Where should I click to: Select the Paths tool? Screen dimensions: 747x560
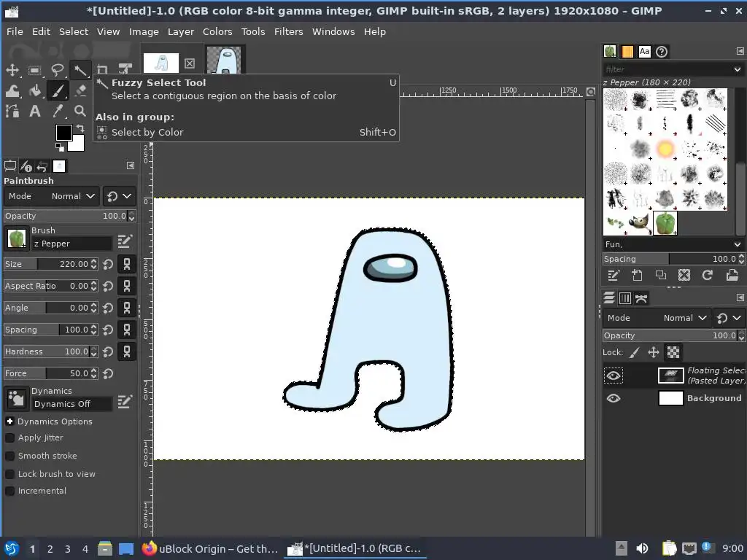pos(12,111)
